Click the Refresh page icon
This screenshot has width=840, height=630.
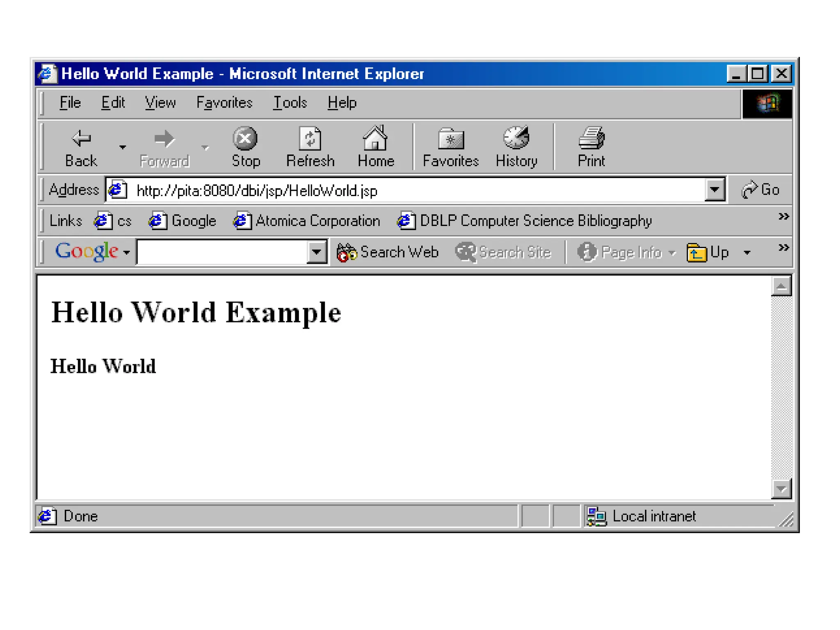pos(310,139)
